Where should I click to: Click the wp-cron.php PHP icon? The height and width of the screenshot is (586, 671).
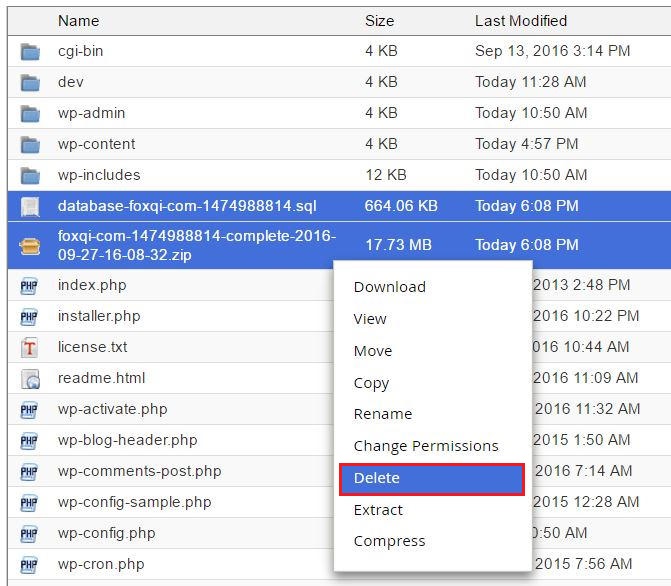pos(29,565)
